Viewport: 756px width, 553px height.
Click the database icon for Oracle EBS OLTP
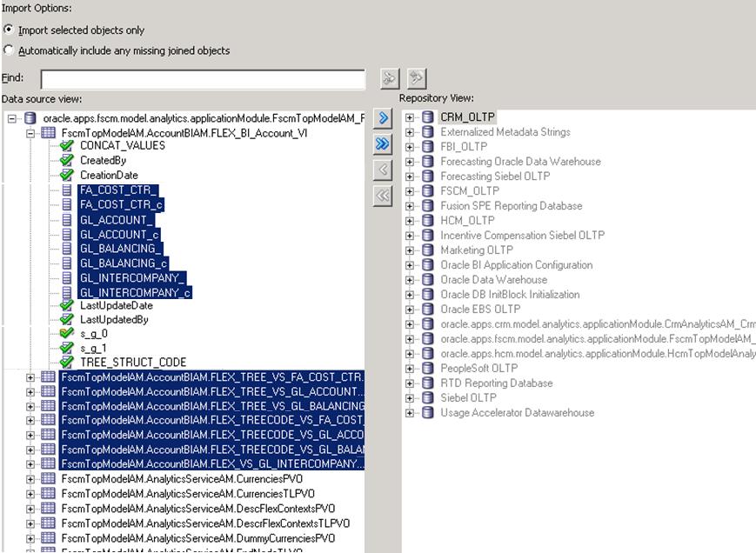tap(425, 310)
